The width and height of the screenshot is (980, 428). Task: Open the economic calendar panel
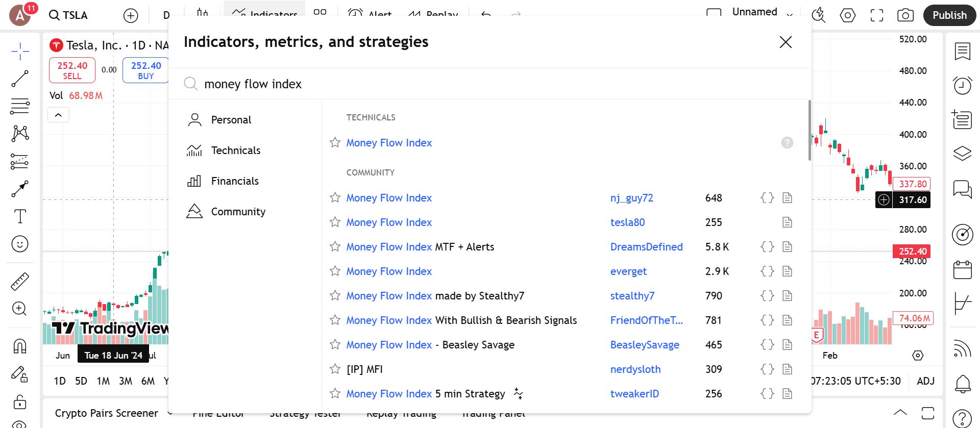(963, 269)
